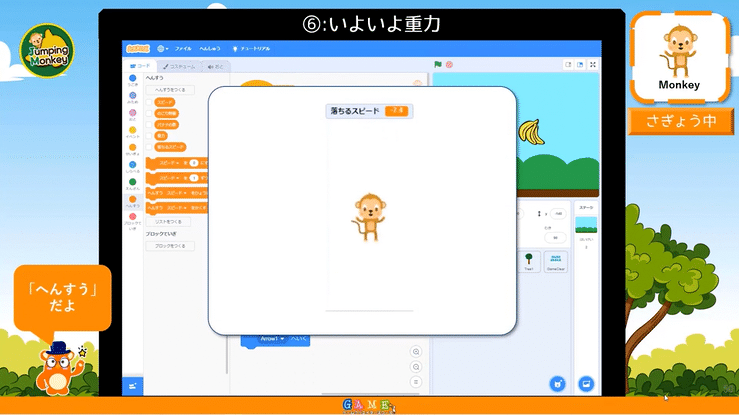Click the さぎょう中 orange banner

[681, 122]
